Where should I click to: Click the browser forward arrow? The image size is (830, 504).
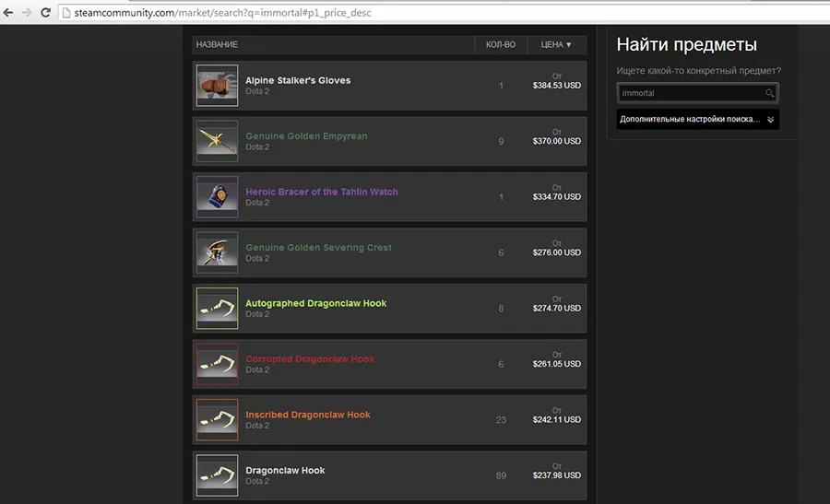click(27, 12)
